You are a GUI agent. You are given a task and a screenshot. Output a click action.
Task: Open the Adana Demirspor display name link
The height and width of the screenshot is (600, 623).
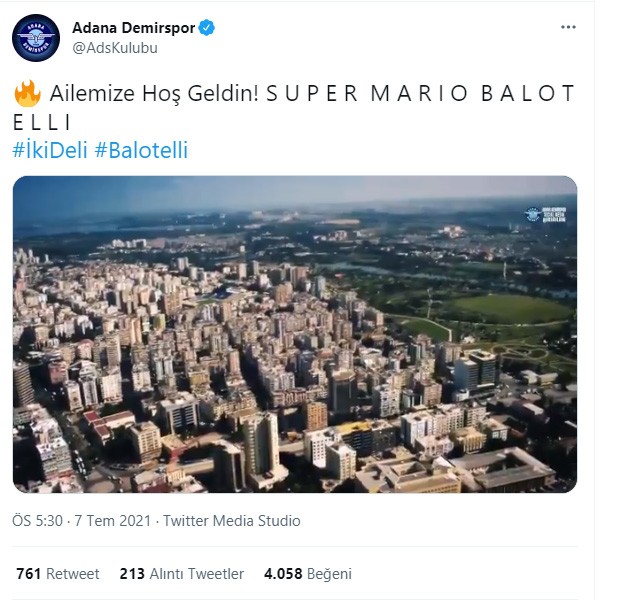point(133,27)
